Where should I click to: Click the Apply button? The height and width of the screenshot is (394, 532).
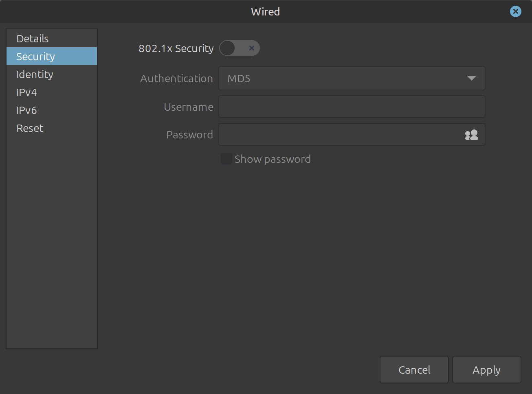[486, 370]
